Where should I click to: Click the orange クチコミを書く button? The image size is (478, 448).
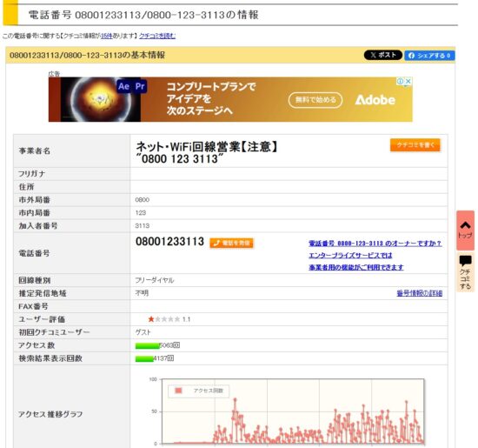pyautogui.click(x=415, y=144)
